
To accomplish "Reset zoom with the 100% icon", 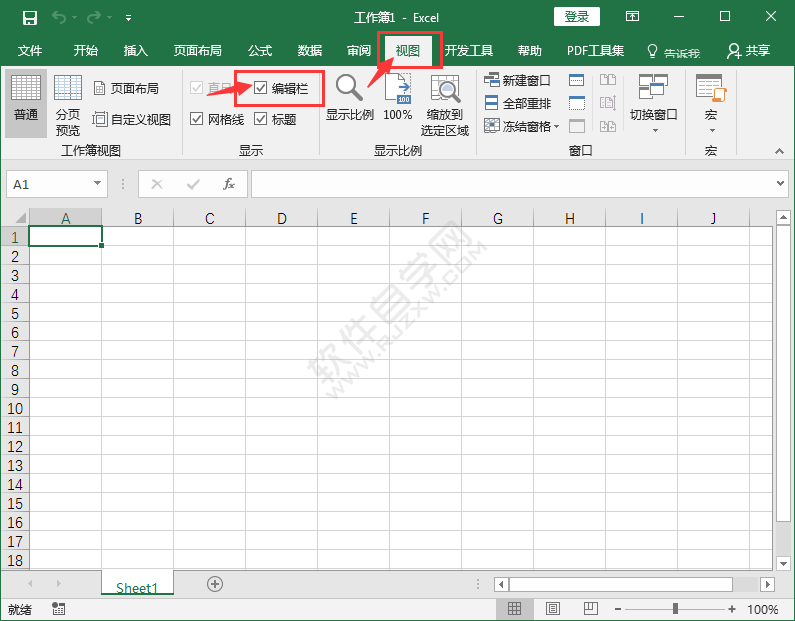I will [x=397, y=90].
